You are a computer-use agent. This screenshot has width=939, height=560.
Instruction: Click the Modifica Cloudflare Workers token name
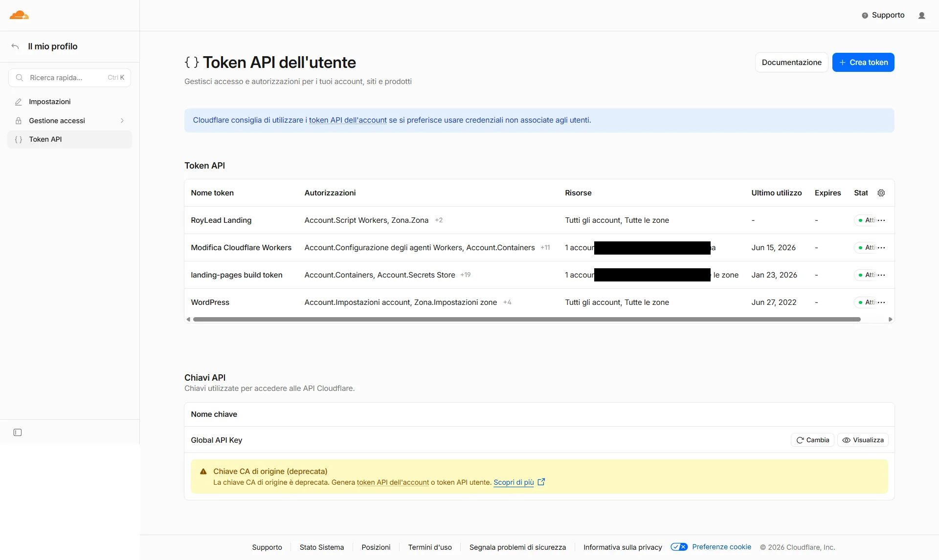241,248
